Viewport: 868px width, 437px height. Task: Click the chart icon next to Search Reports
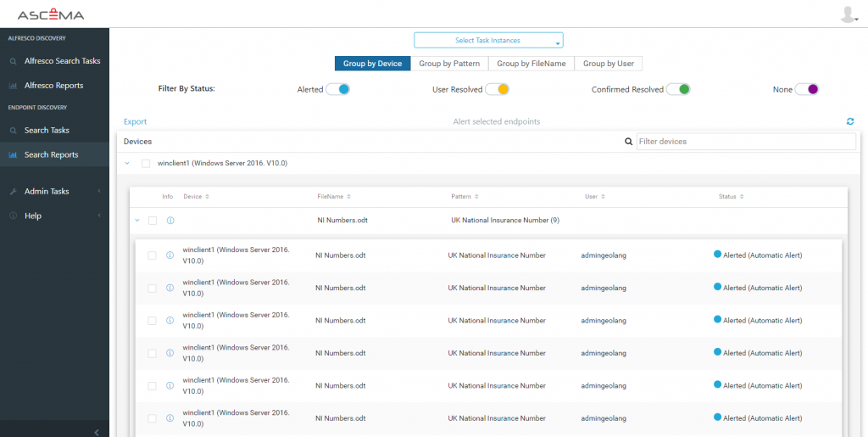pos(14,154)
